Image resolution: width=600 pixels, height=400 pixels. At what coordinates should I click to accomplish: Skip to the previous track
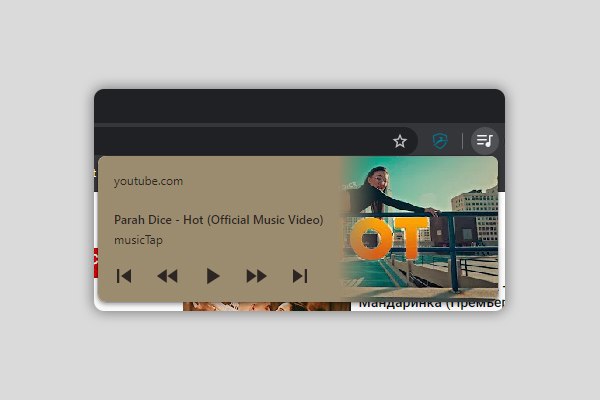[x=124, y=276]
